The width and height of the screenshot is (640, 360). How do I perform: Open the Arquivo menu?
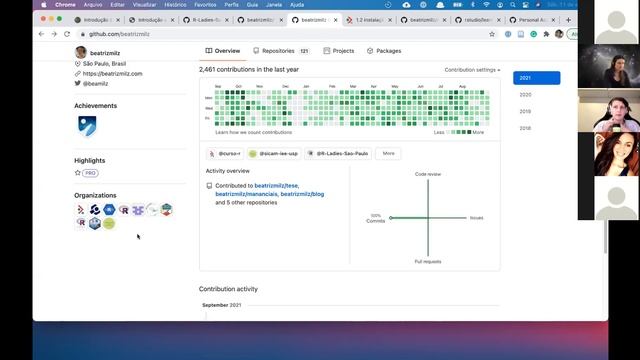click(x=93, y=5)
